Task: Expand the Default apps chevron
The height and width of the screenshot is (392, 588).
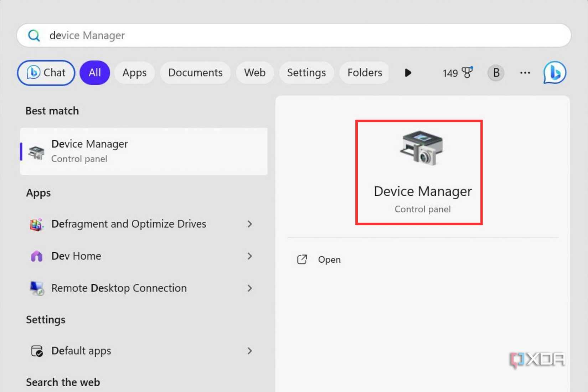Action: (x=250, y=351)
